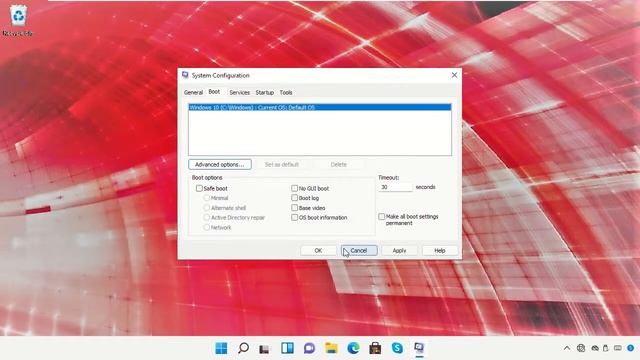This screenshot has width=640, height=360.
Task: Open Advanced options dialog
Action: [220, 164]
